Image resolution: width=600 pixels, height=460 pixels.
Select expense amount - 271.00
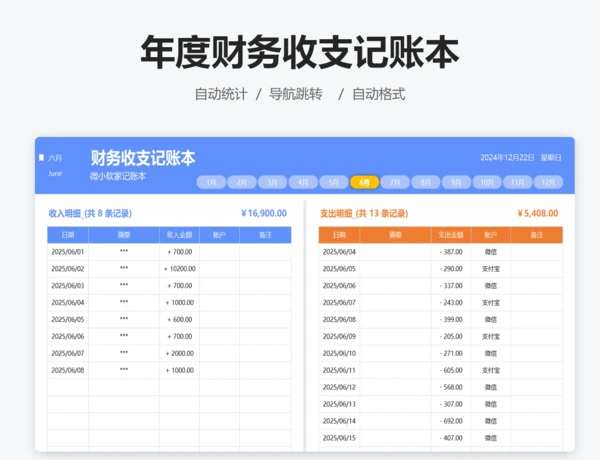click(451, 353)
